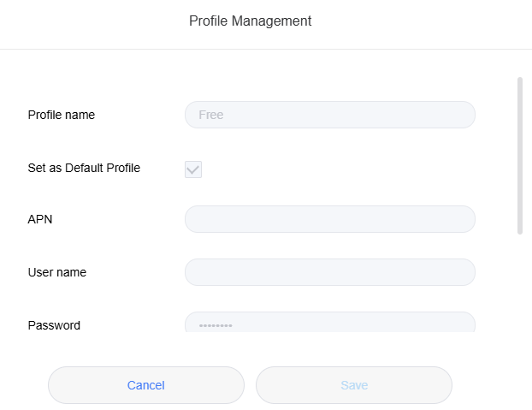Focus the APN text field

[x=329, y=219]
